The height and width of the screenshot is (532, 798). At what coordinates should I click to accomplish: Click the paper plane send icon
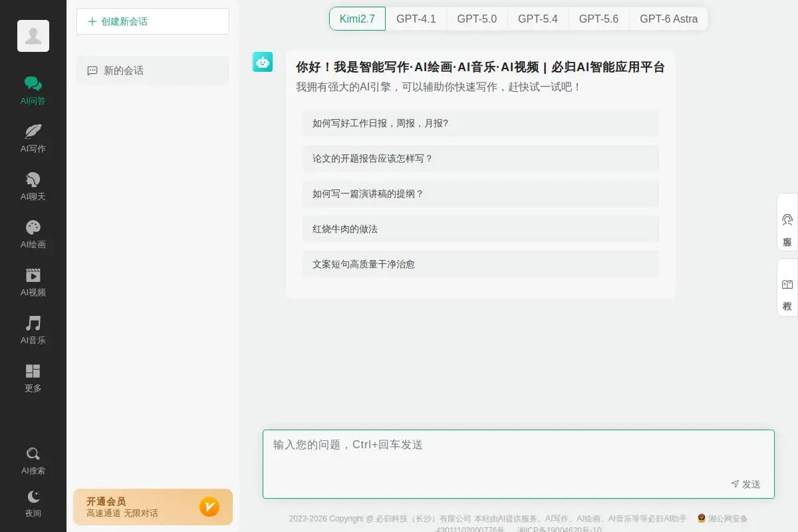pos(735,484)
